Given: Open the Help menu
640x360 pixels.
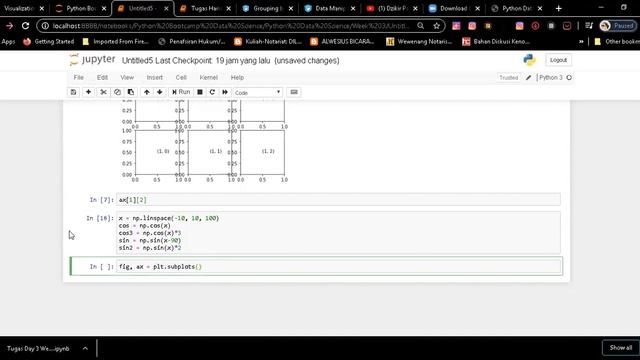Looking at the screenshot, I should (237, 78).
